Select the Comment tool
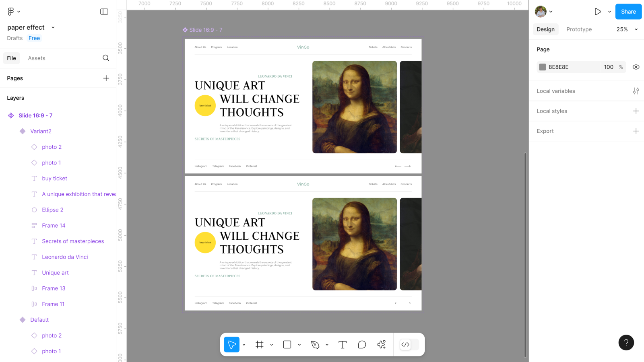Viewport: 644px width, 362px height. [362, 345]
